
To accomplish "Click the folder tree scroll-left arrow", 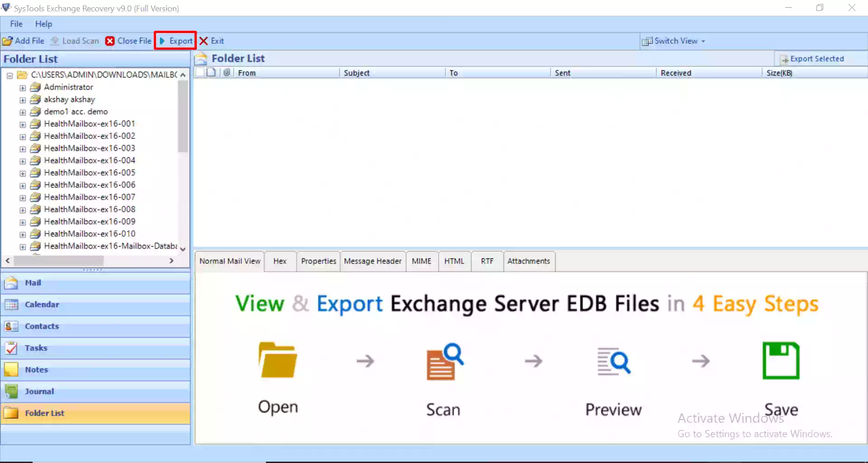I will [x=8, y=261].
